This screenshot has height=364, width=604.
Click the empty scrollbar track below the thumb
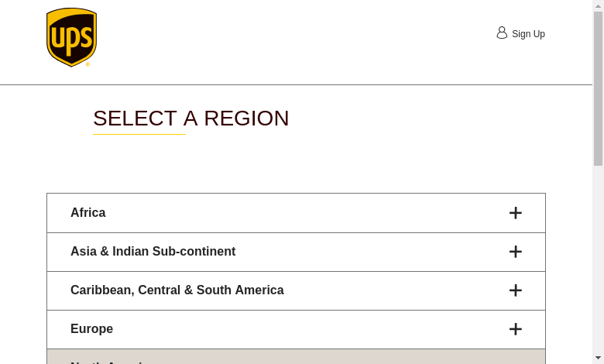click(x=598, y=263)
